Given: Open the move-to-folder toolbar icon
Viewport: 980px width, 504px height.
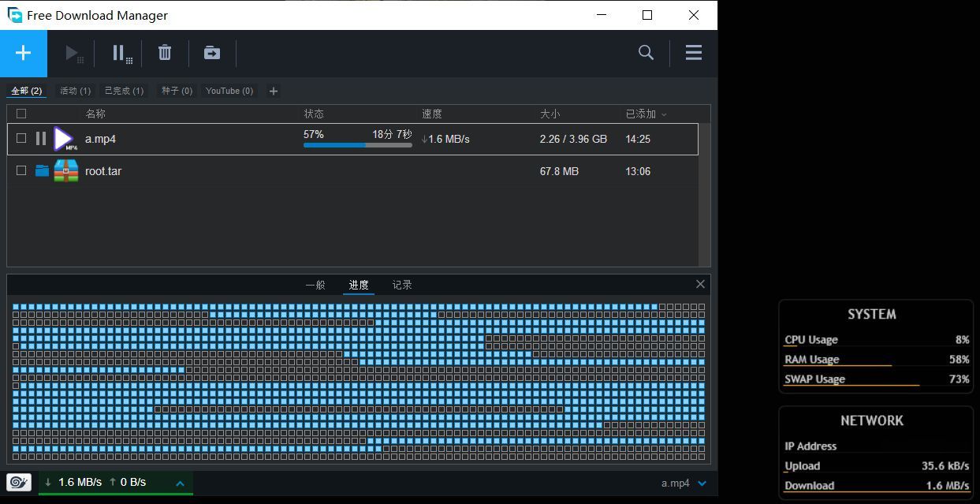Looking at the screenshot, I should coord(211,53).
